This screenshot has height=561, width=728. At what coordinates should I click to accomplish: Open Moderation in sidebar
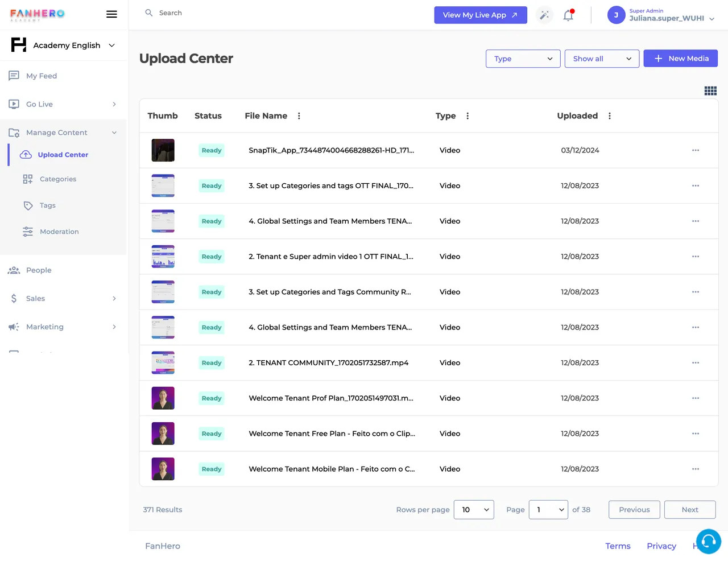point(59,232)
